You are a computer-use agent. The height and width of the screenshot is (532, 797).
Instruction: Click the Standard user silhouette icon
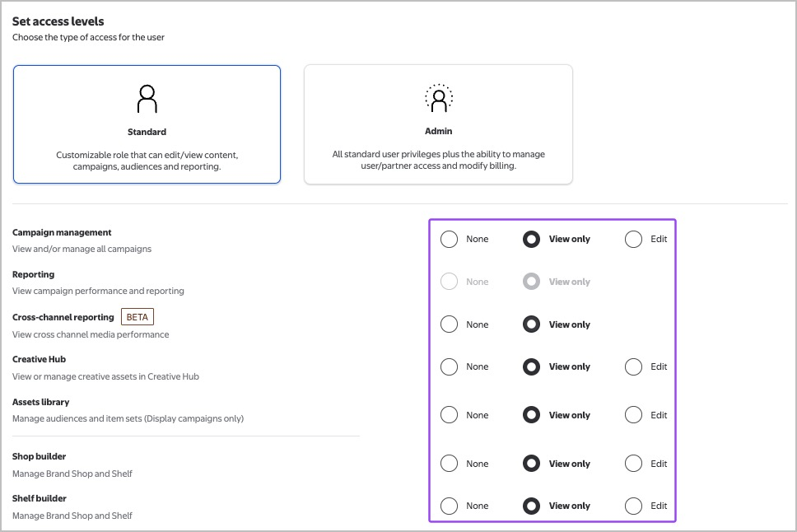coord(147,99)
